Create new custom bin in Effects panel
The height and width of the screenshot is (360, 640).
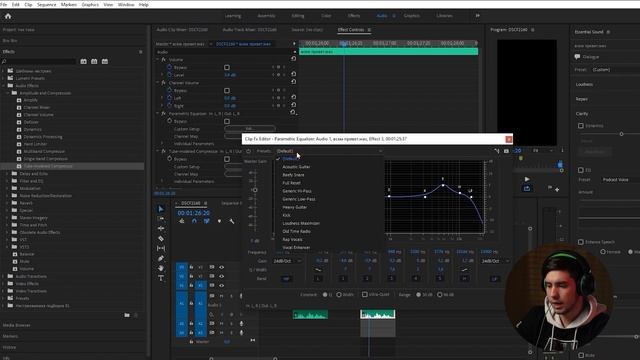tap(127, 315)
